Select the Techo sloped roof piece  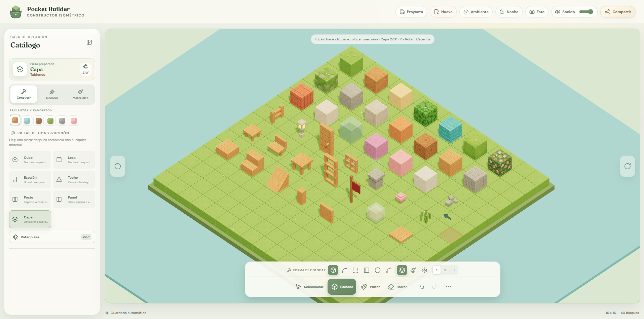(74, 180)
